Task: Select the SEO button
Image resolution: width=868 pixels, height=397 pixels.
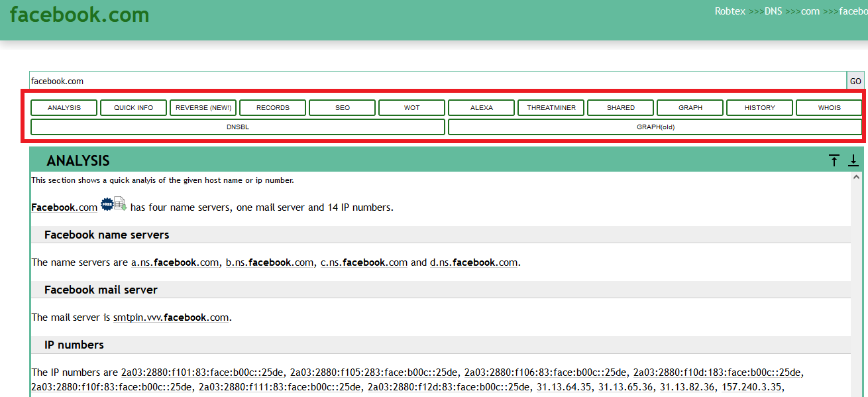Action: 343,107
